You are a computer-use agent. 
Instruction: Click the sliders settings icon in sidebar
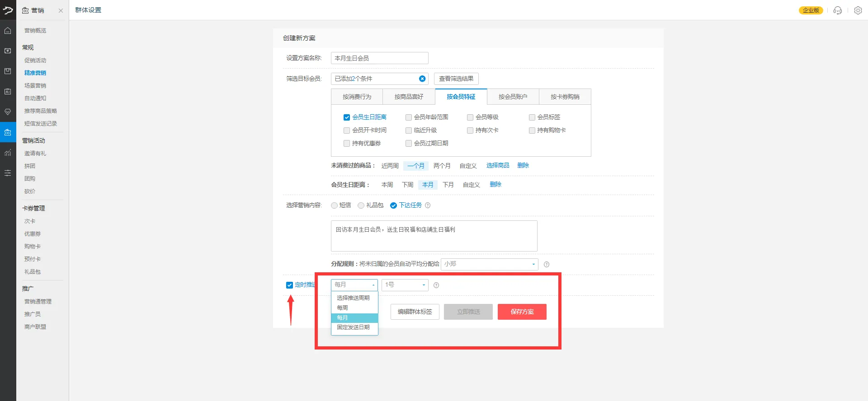click(8, 173)
